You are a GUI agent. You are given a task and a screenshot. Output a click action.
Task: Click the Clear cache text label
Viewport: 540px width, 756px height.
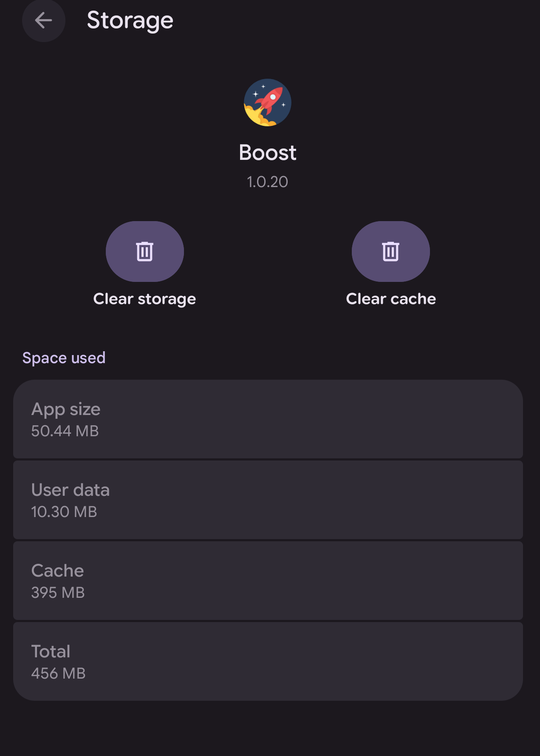(391, 299)
